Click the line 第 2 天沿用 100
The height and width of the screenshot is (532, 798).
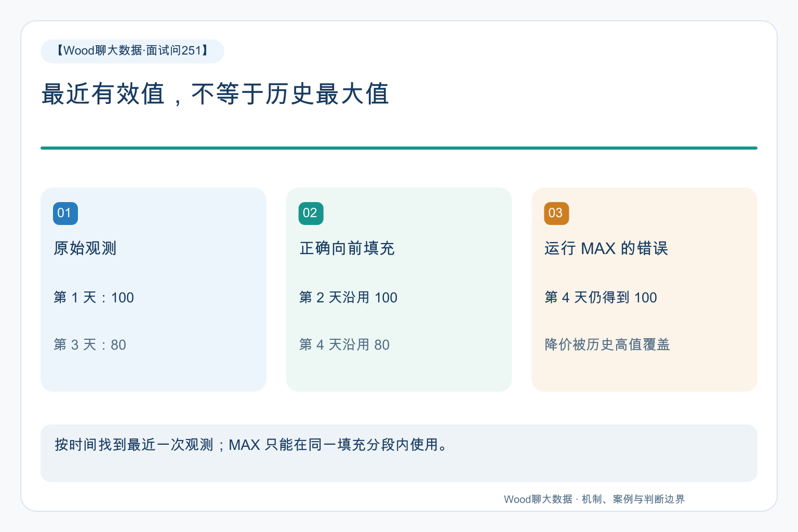348,298
